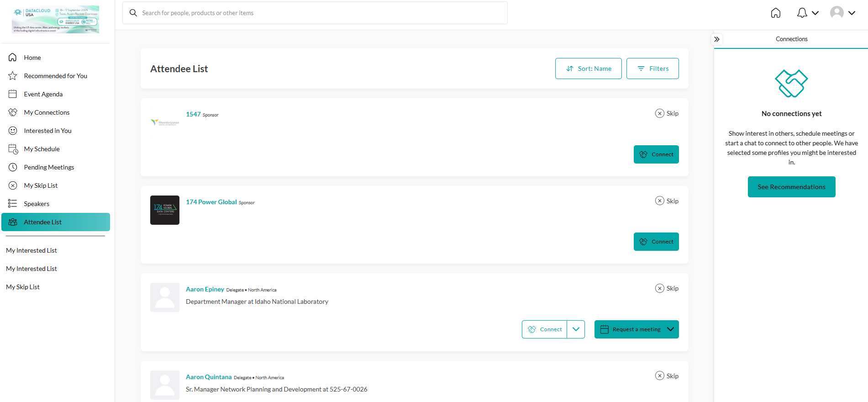Viewport: 868px width, 402px height.
Task: Click the Event Agenda calendar icon
Action: tap(13, 94)
